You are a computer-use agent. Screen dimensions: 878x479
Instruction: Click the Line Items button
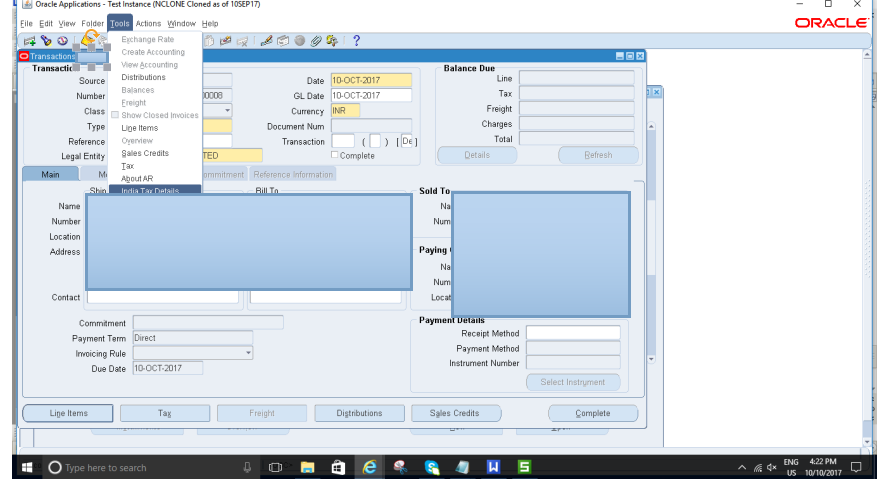68,413
